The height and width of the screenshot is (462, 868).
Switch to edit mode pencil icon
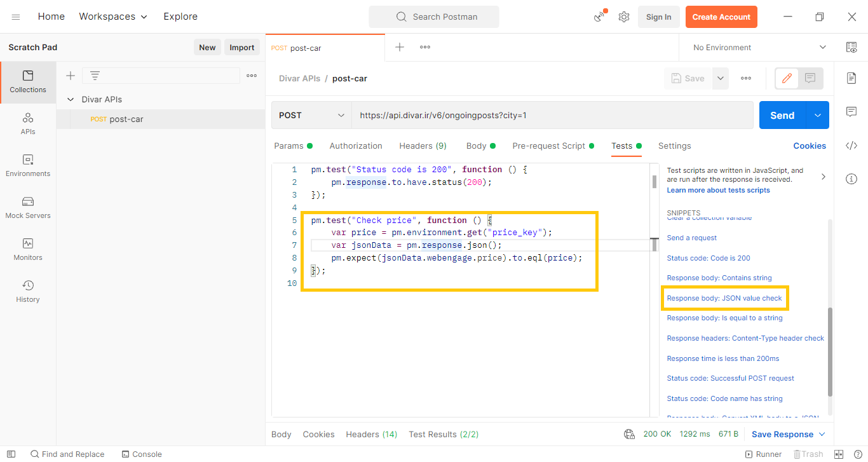(x=787, y=78)
